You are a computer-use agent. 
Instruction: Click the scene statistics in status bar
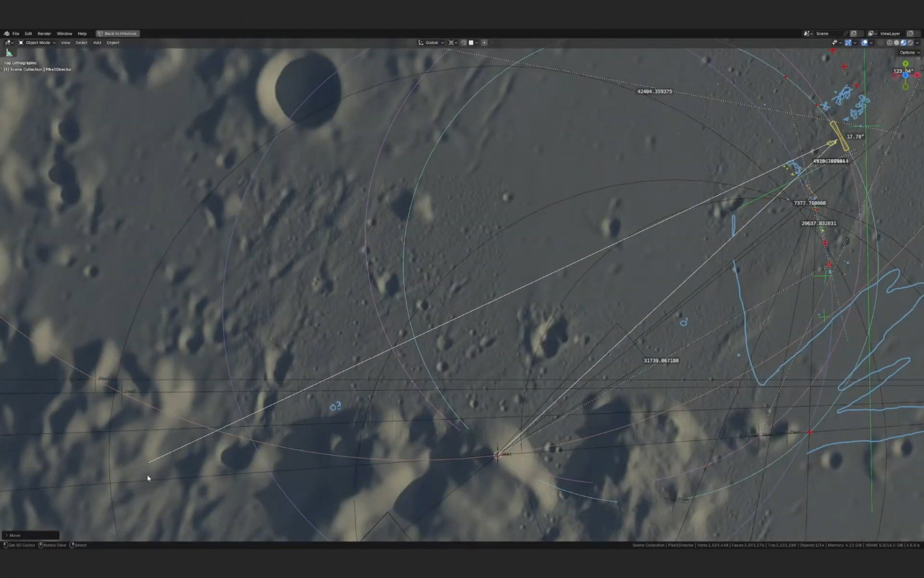[776, 545]
